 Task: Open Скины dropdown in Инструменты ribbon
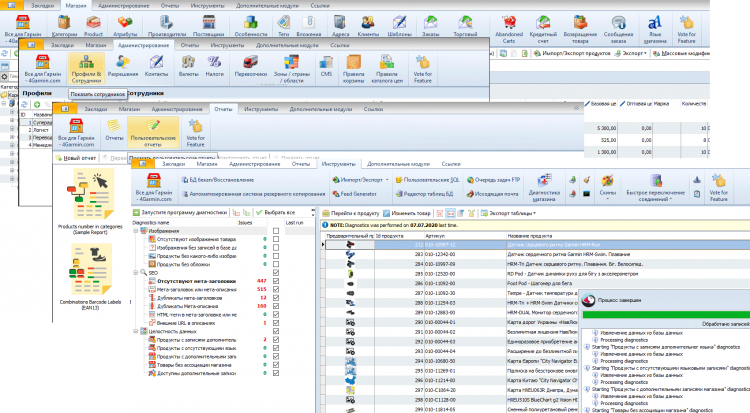tap(607, 188)
